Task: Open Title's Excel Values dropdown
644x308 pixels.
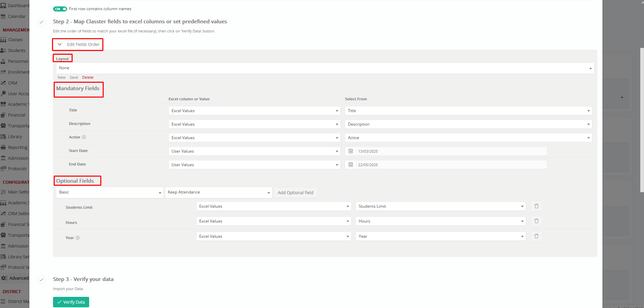Action: [x=254, y=111]
